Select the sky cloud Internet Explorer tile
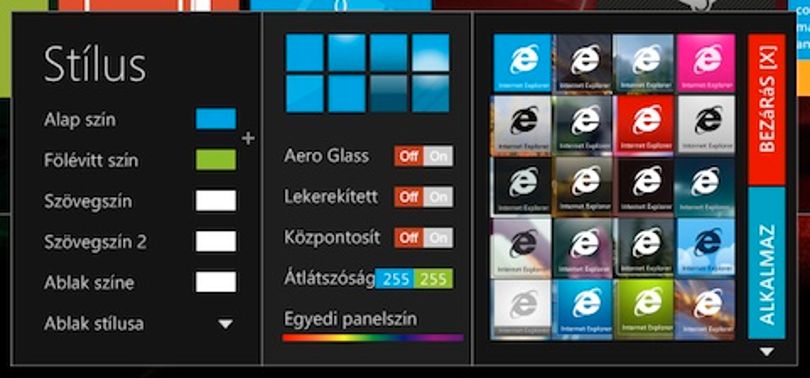The height and width of the screenshot is (378, 810). [706, 247]
